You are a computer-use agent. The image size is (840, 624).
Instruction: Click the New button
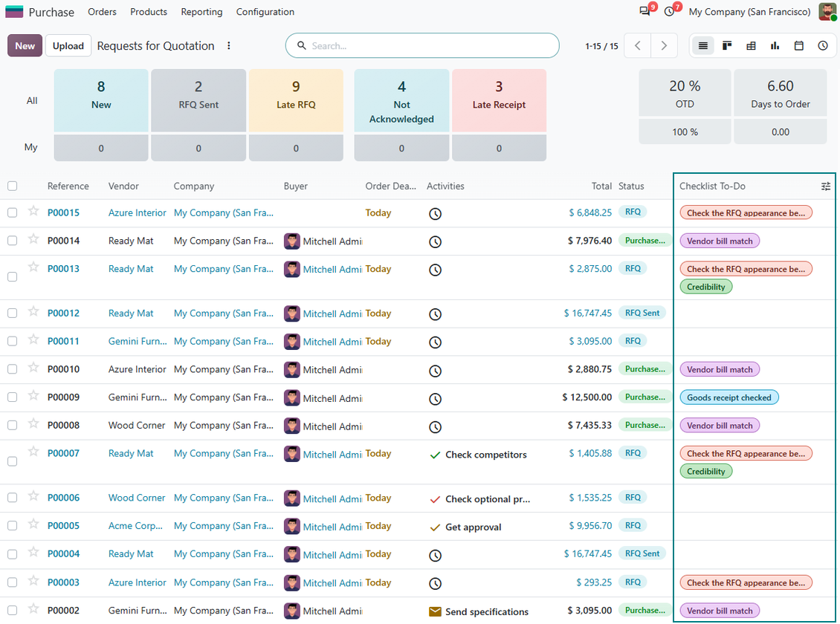[x=25, y=46]
